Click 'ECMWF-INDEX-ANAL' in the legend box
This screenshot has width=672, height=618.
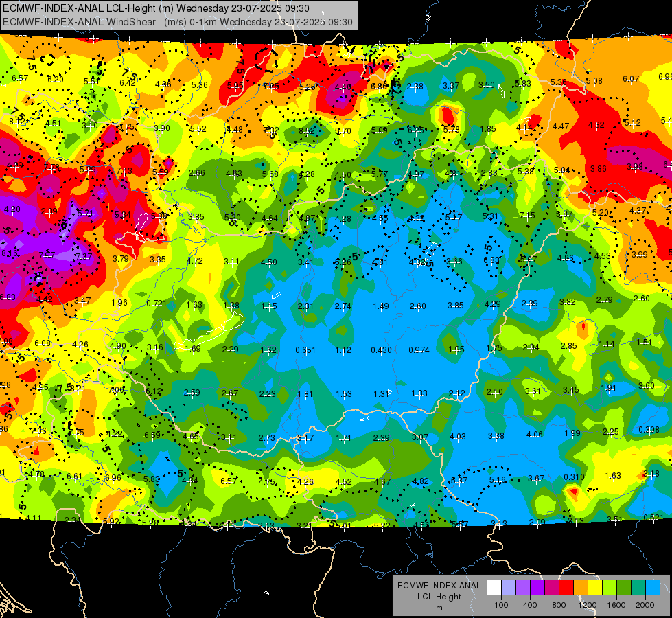coord(439,586)
